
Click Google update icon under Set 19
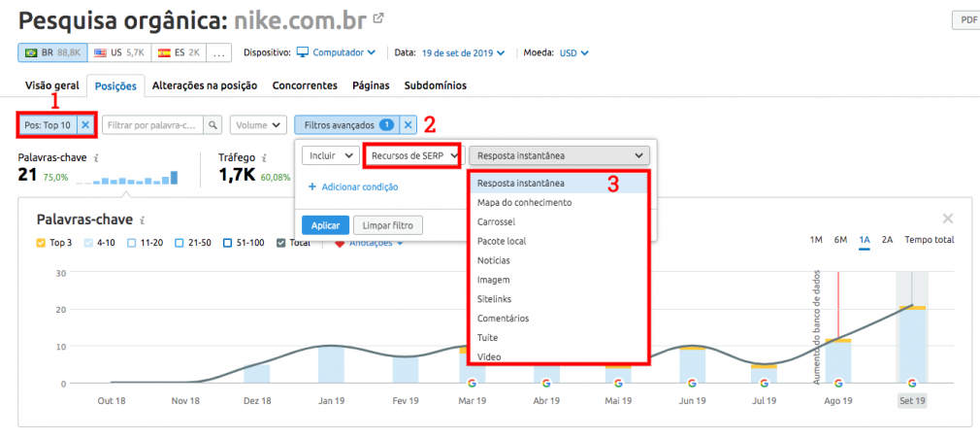click(911, 383)
